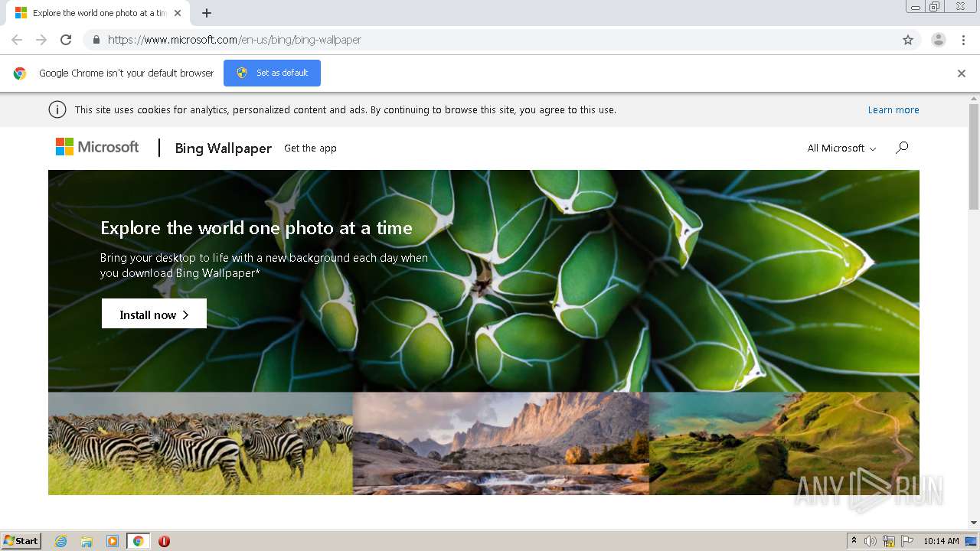Screen dimensions: 980x551
Task: Click the hero description paragraph text
Action: coord(264,265)
